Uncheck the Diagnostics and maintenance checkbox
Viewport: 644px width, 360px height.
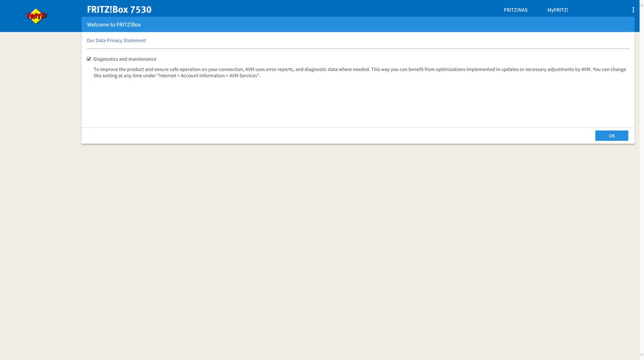click(x=89, y=59)
